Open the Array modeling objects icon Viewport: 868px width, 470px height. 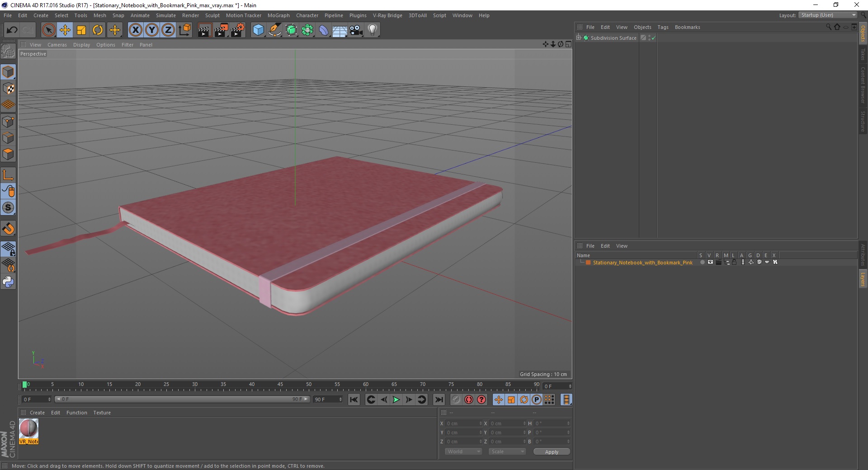(x=308, y=30)
